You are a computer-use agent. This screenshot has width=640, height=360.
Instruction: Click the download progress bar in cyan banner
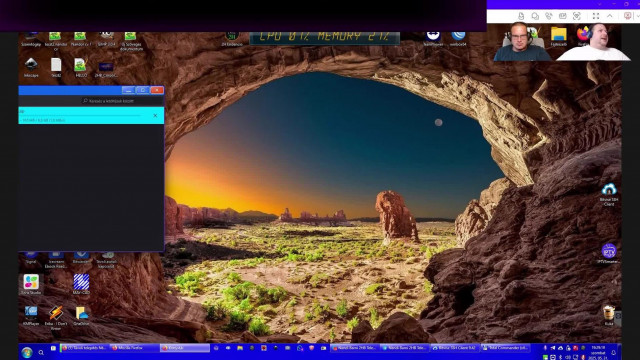(x=81, y=116)
